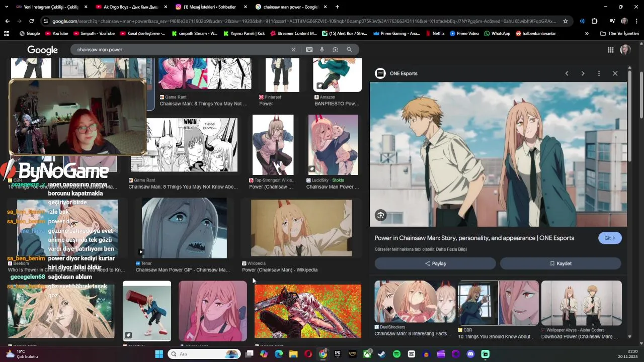Screen dimensions: 644x362
Task: Open preview panel three-dot options
Action: tap(599, 73)
